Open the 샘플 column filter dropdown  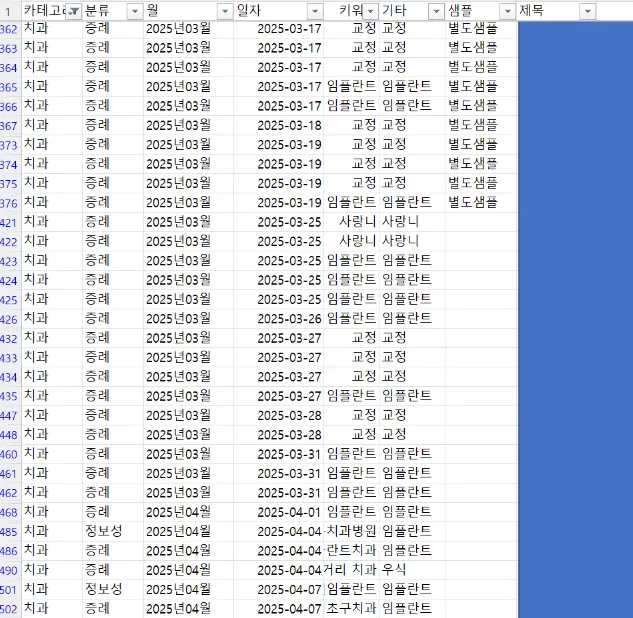(x=507, y=12)
